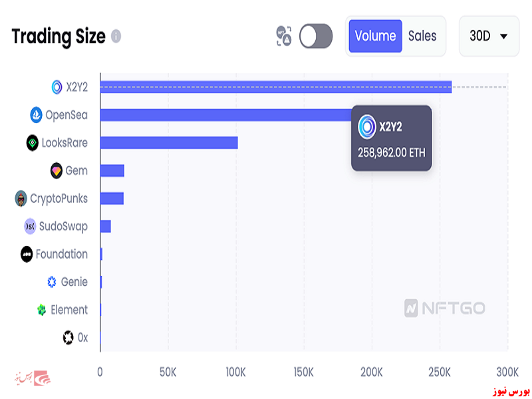Toggle the wash trading filter switch
This screenshot has height=399, width=532.
pyautogui.click(x=316, y=36)
